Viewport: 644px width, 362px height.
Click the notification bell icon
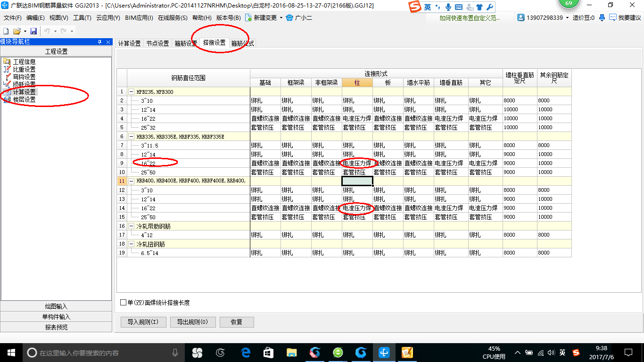[x=602, y=17]
